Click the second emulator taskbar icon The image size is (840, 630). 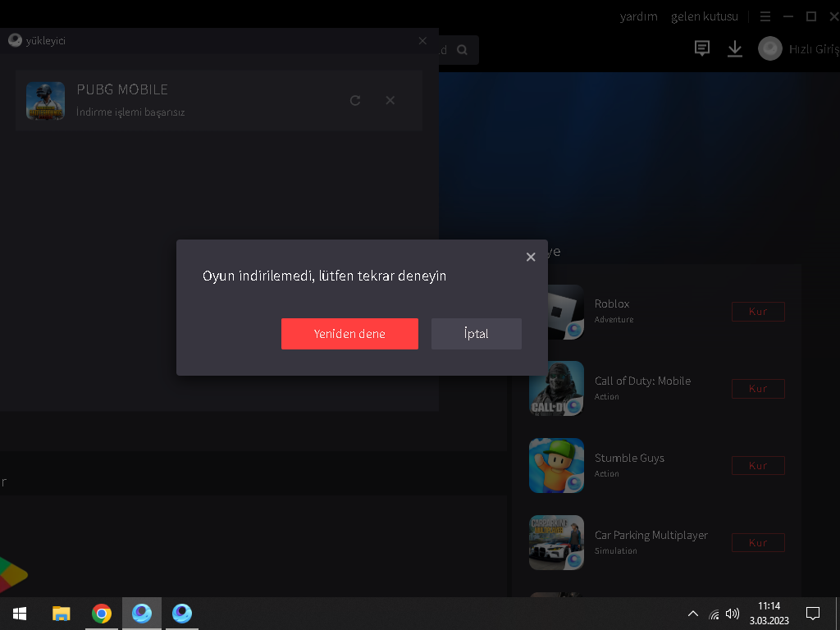click(x=182, y=614)
